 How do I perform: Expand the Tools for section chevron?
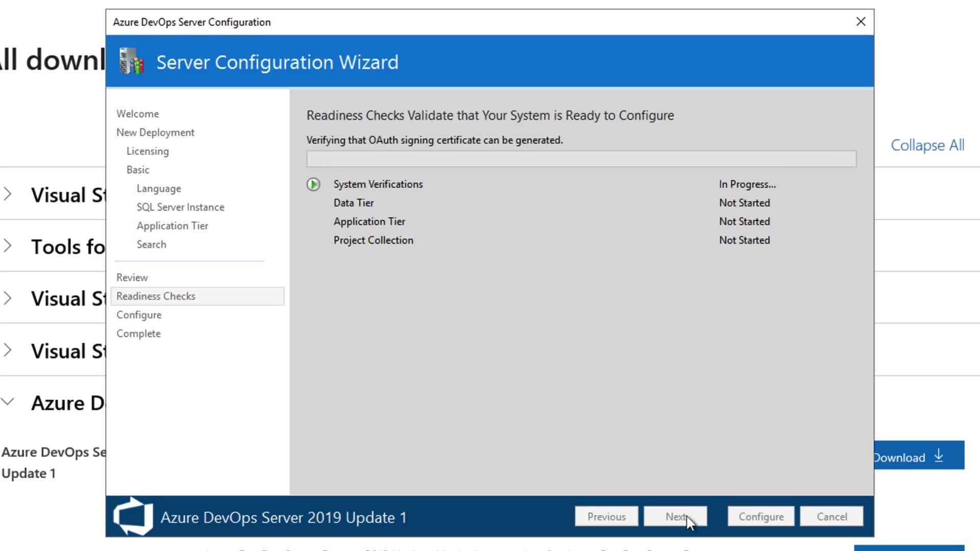click(8, 246)
